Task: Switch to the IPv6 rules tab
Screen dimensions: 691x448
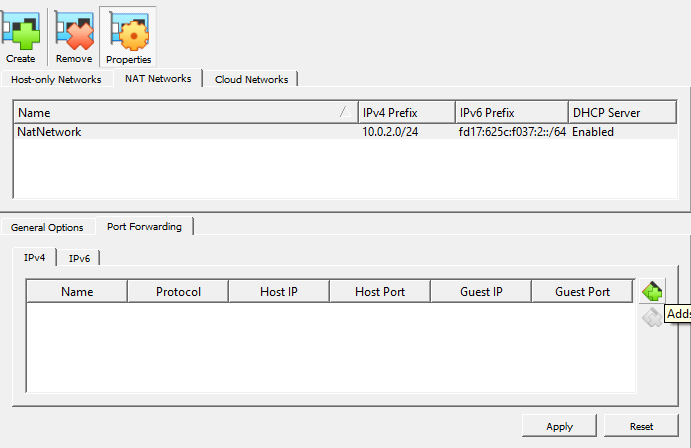Action: pos(79,258)
